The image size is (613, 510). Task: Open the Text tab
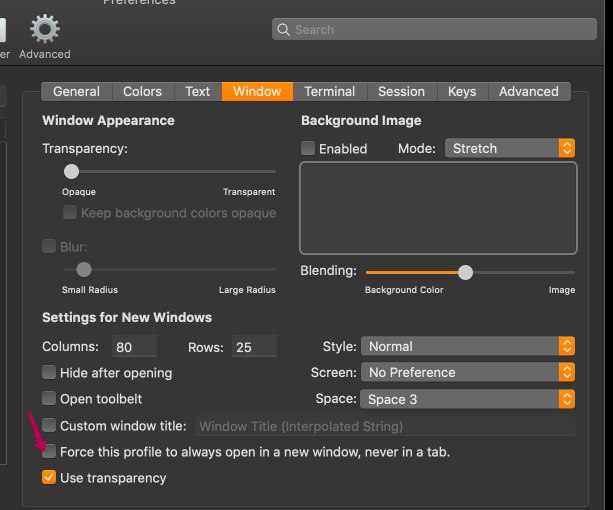click(x=198, y=91)
